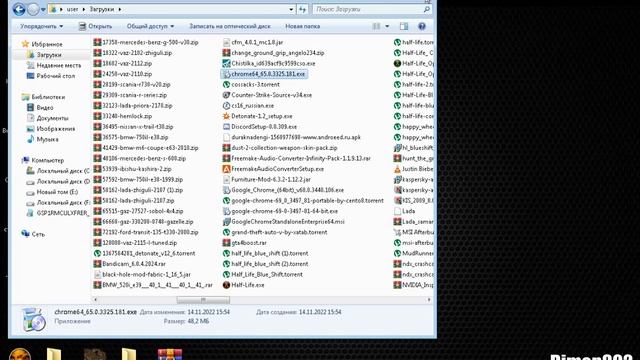
Task: Click FreemakeAudioConverterSetup.exe icon
Action: point(227,169)
